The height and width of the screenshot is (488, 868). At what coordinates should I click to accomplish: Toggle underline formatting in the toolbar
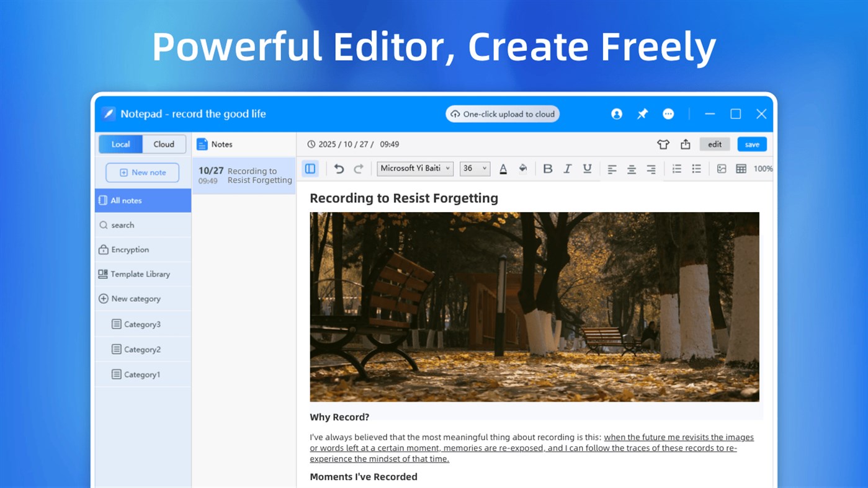(x=587, y=168)
